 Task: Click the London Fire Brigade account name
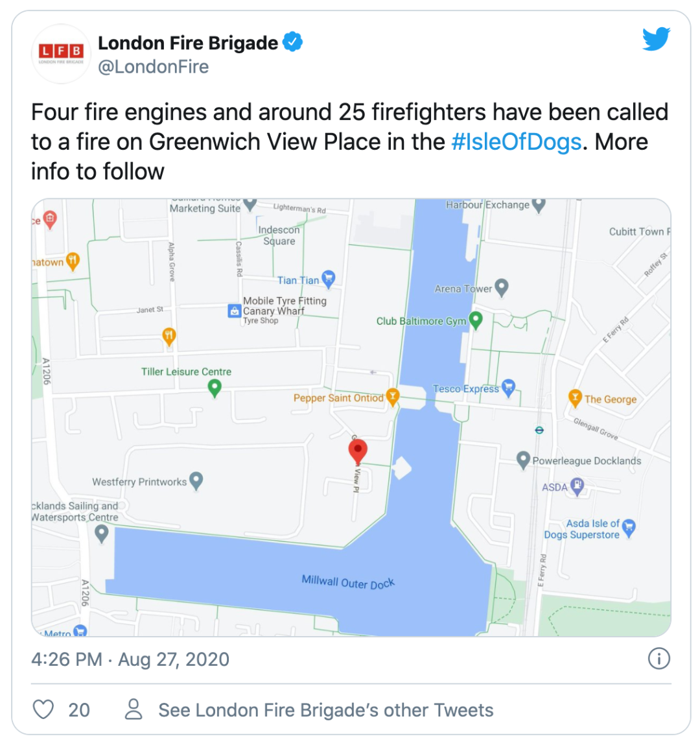188,43
